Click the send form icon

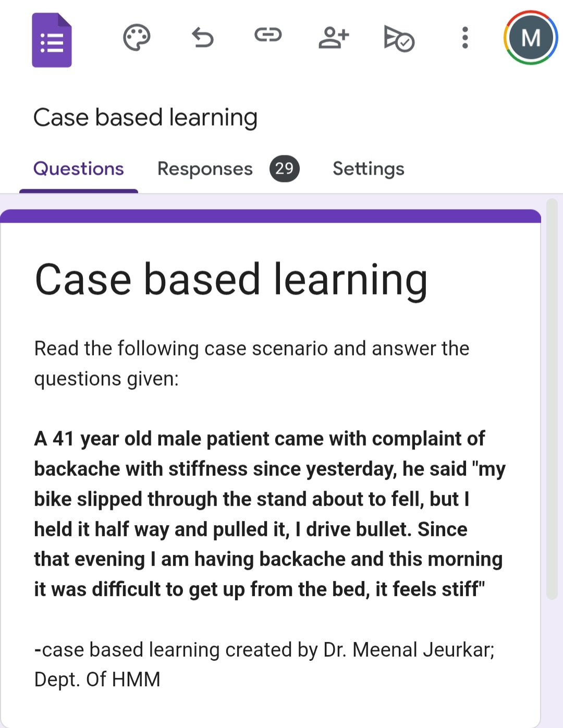[399, 38]
